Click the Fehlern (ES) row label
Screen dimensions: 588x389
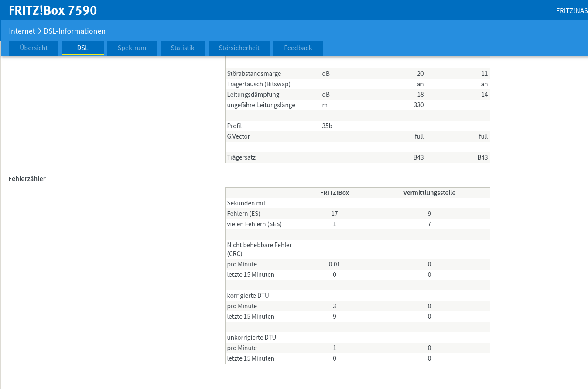point(243,214)
